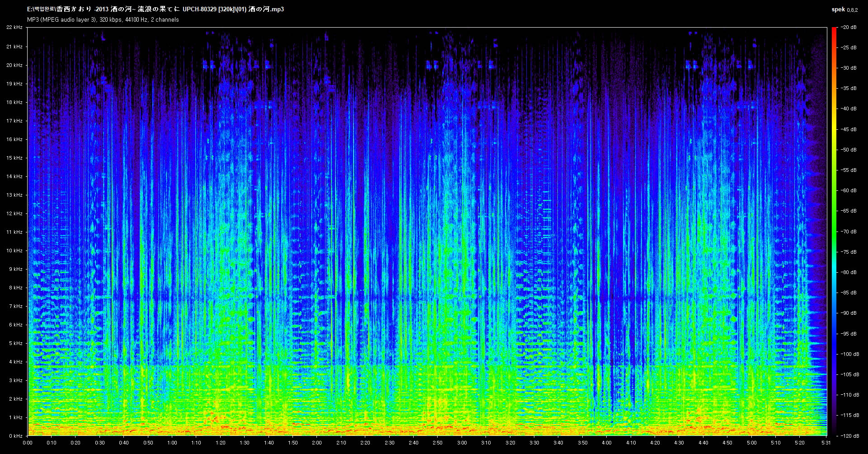This screenshot has width=868, height=454.
Task: Click the 0:30 time axis label
Action: tap(100, 443)
